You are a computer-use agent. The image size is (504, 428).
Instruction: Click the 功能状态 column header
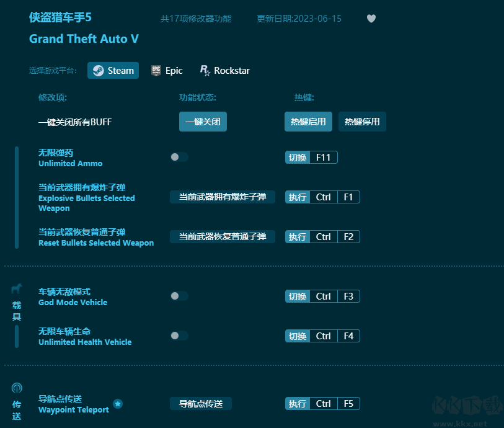click(198, 97)
